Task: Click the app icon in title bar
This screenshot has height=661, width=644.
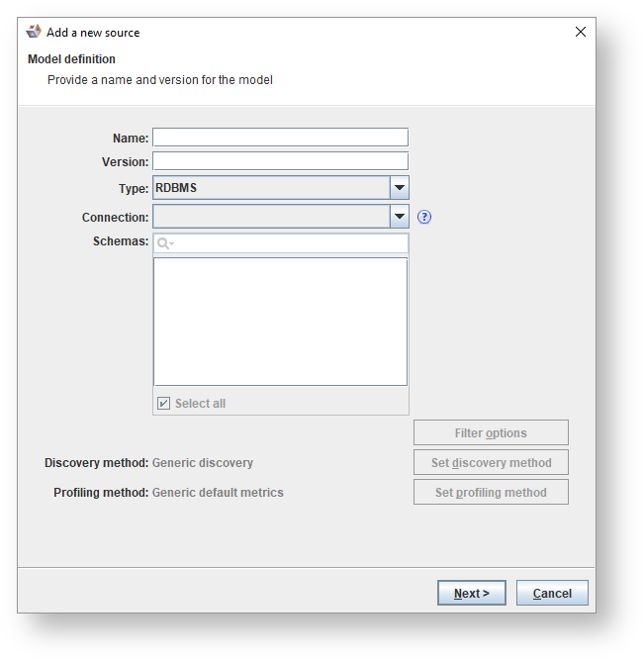Action: pos(34,32)
